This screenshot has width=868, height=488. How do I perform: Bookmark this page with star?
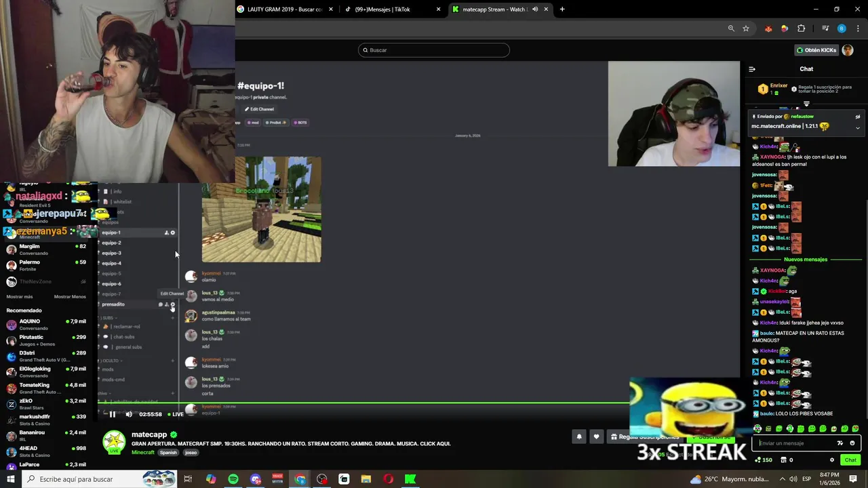coord(746,28)
